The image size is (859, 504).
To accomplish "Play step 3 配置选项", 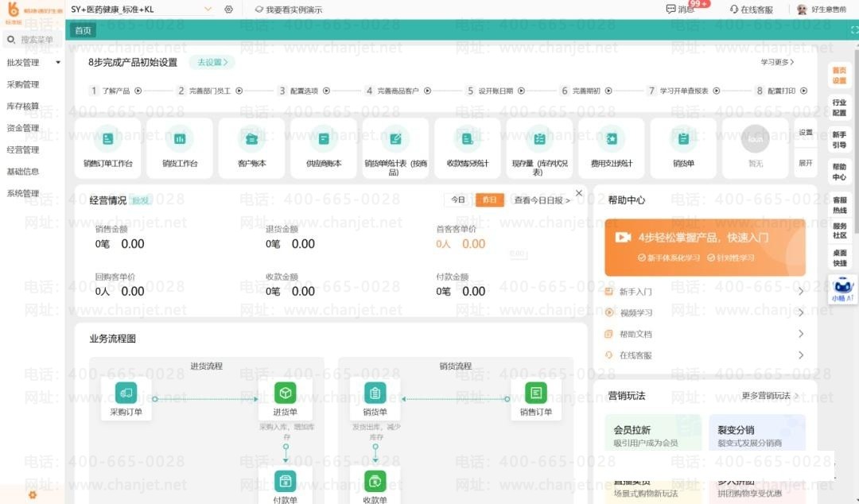I will pos(327,91).
